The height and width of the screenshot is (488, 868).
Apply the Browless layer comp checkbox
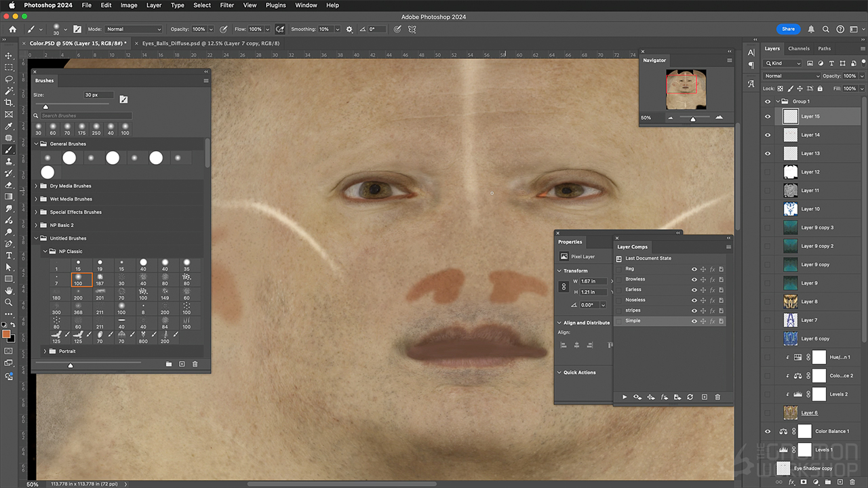click(x=619, y=279)
